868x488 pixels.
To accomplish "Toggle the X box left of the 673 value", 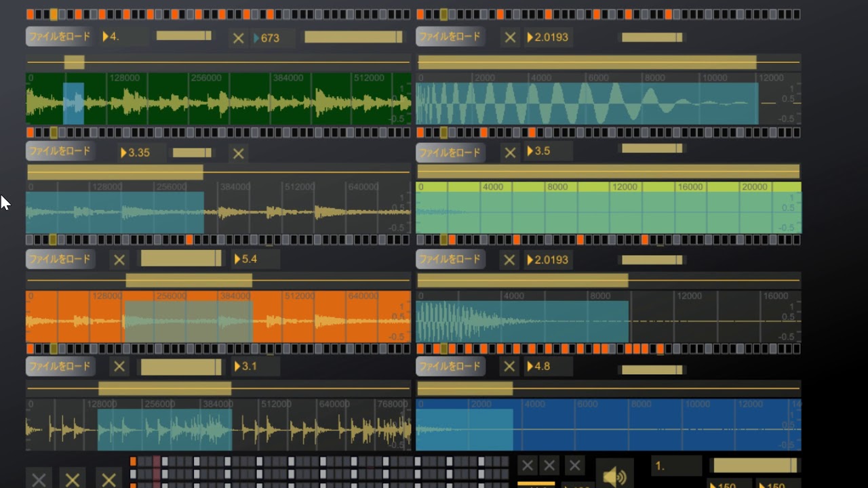I will [238, 39].
